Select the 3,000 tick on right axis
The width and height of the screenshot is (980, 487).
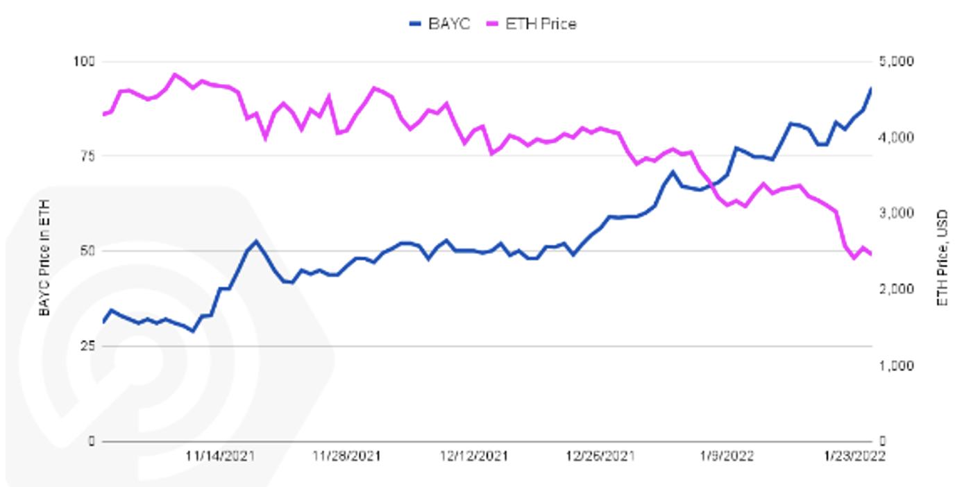click(x=897, y=213)
